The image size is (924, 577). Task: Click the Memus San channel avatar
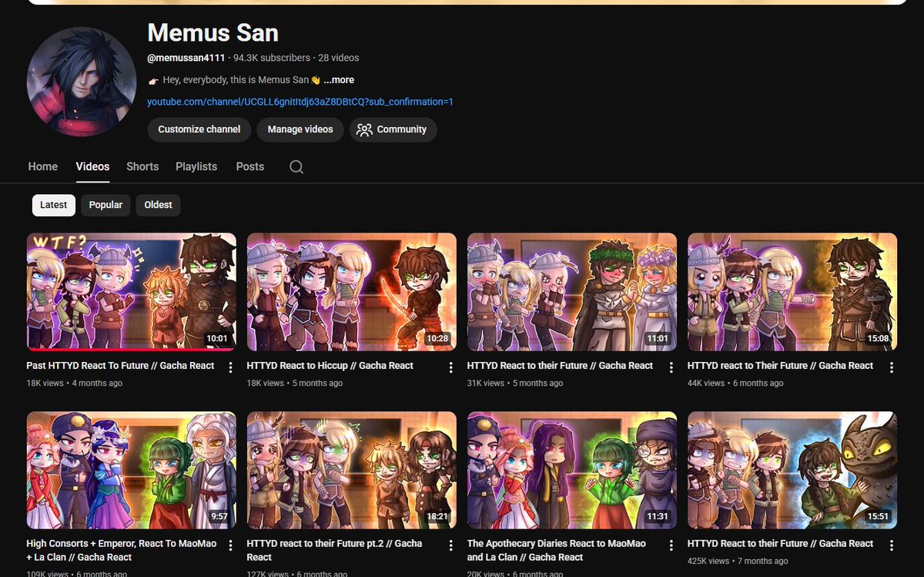point(81,82)
